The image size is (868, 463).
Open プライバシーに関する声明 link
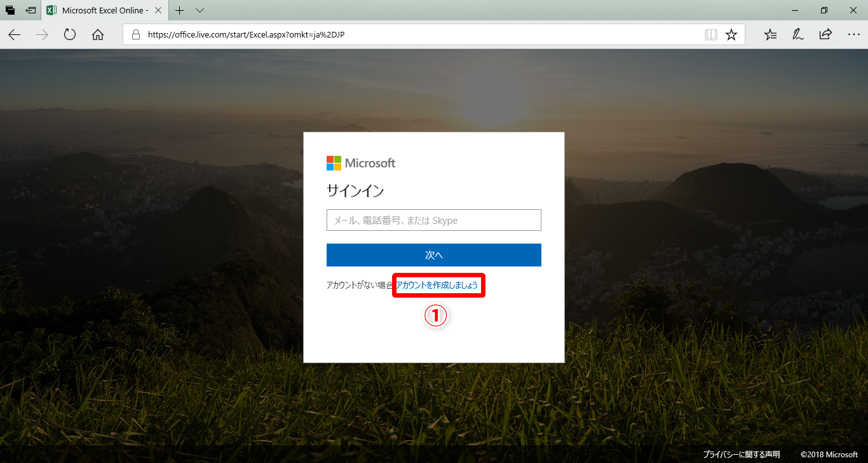point(742,455)
